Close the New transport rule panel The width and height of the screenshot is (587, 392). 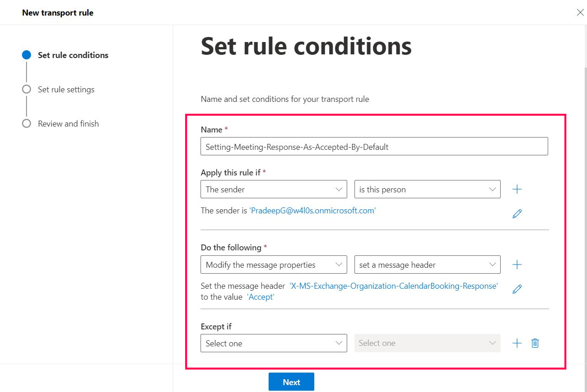(580, 12)
